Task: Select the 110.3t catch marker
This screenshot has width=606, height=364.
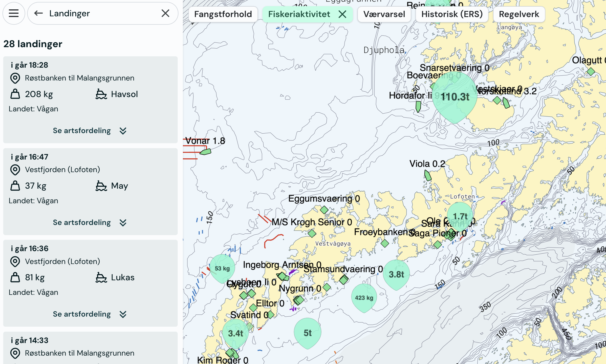Action: point(454,97)
